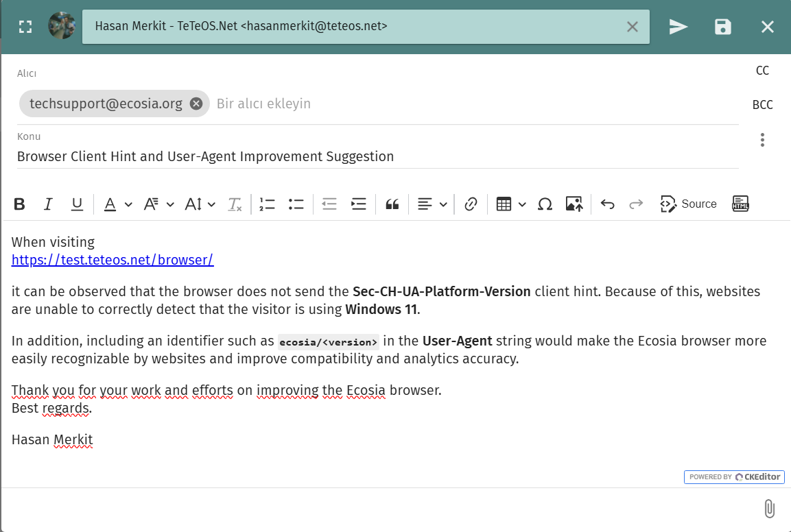Remove formatting with Tx icon

coord(235,204)
